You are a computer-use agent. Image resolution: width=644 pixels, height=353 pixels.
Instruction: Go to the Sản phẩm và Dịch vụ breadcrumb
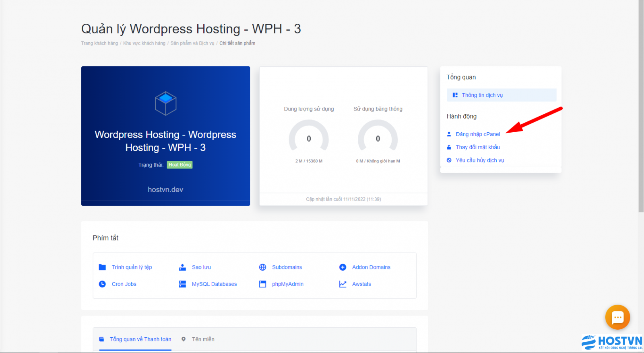192,43
